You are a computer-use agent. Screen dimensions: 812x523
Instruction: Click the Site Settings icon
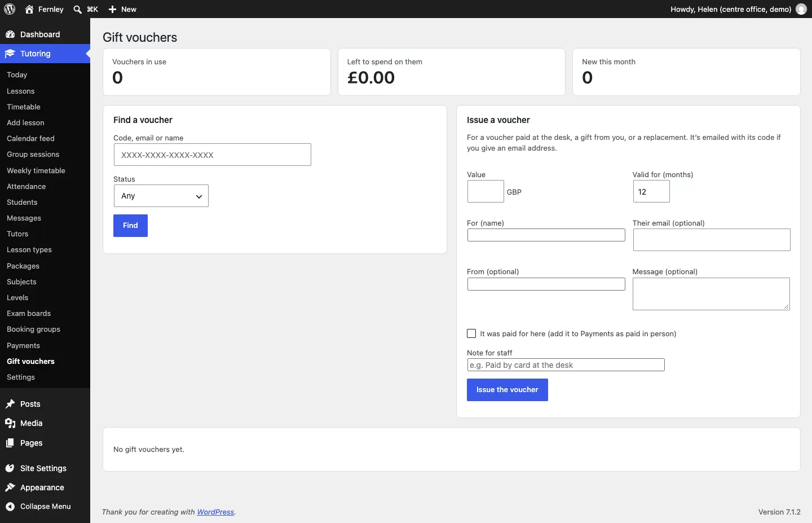pyautogui.click(x=10, y=468)
